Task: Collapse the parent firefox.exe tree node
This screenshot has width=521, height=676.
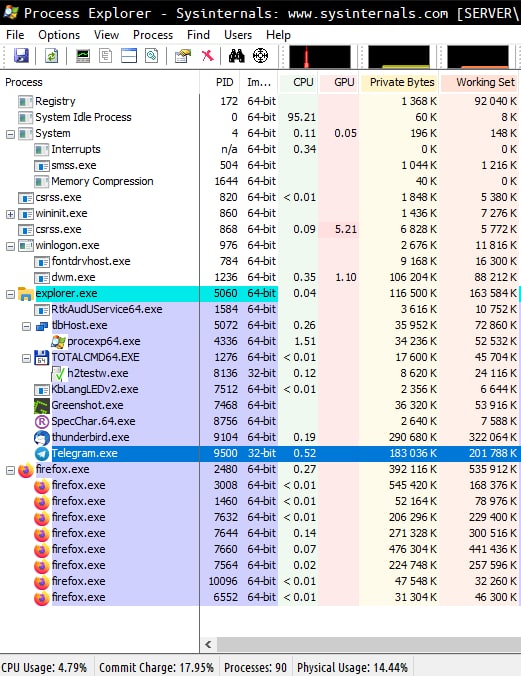Action: point(10,470)
